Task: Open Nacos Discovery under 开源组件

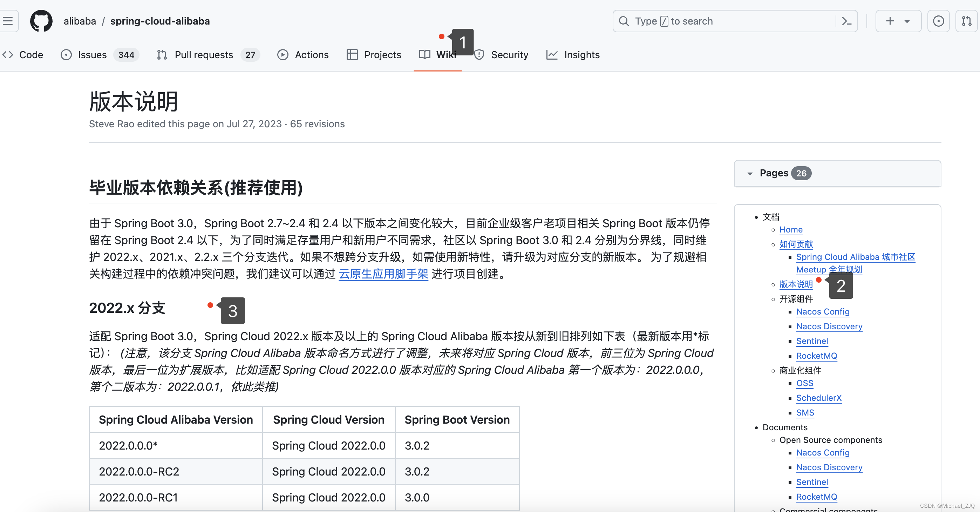Action: point(829,326)
